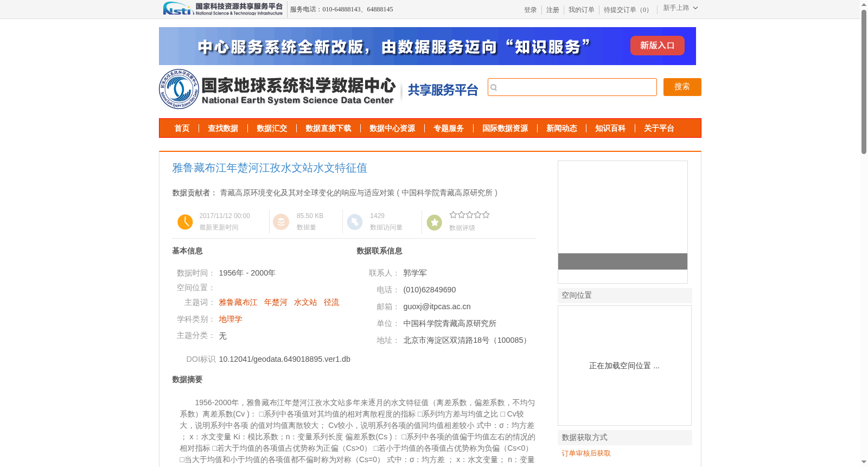868x467 pixels.
Task: Open the 新闻动态 menu
Action: (561, 129)
